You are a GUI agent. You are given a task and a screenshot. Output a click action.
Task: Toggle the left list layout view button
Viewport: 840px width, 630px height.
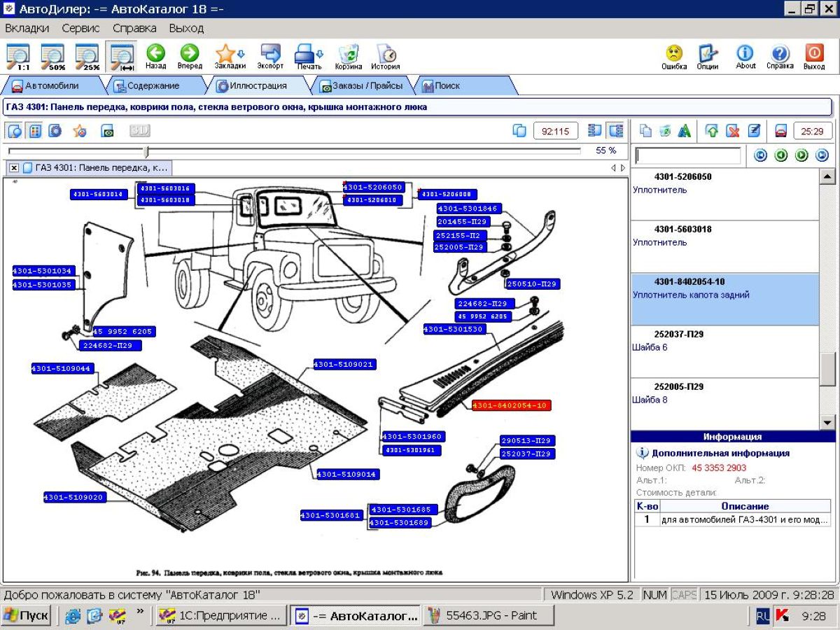pos(596,130)
